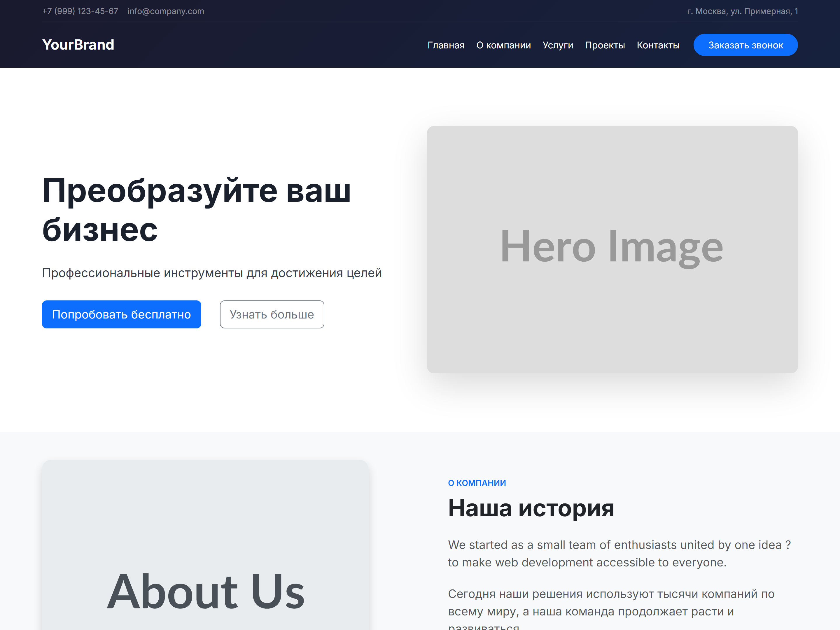The height and width of the screenshot is (630, 840).
Task: Open the Проекты navigation link
Action: tap(605, 45)
